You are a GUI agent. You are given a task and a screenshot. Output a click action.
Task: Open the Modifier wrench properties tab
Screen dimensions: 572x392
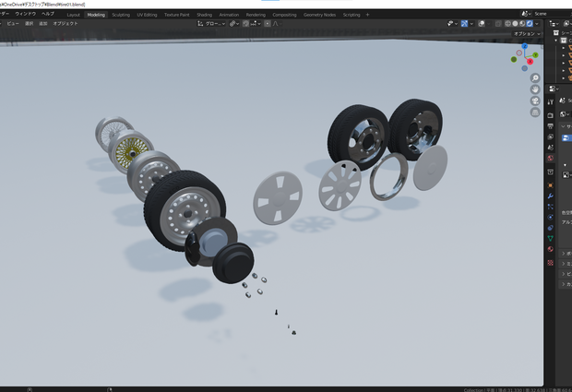(551, 196)
